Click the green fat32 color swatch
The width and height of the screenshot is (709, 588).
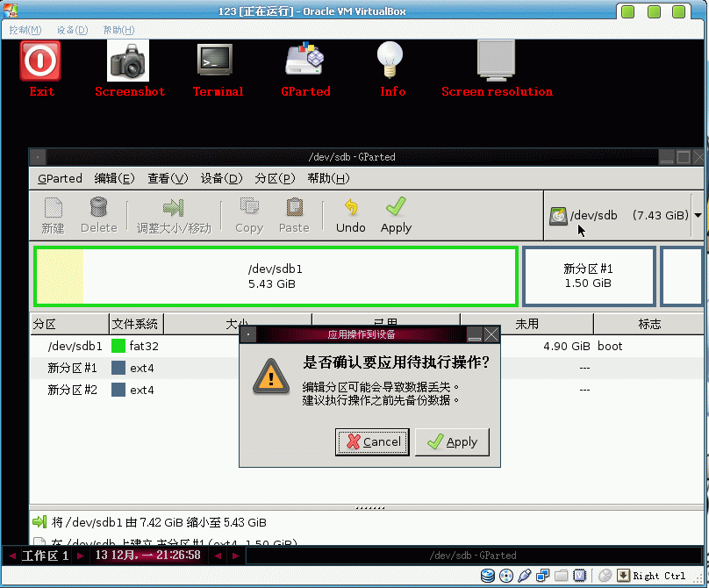118,346
